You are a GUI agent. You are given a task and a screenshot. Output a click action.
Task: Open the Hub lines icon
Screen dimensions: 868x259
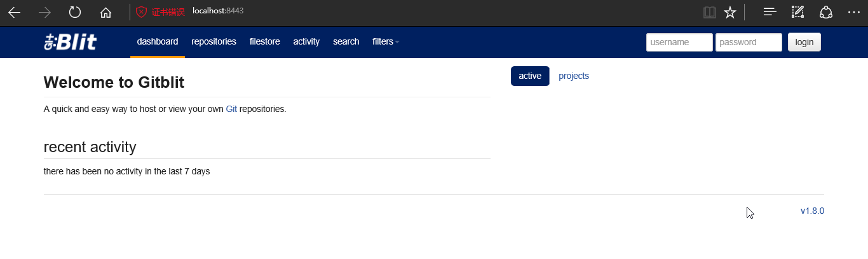click(x=770, y=12)
